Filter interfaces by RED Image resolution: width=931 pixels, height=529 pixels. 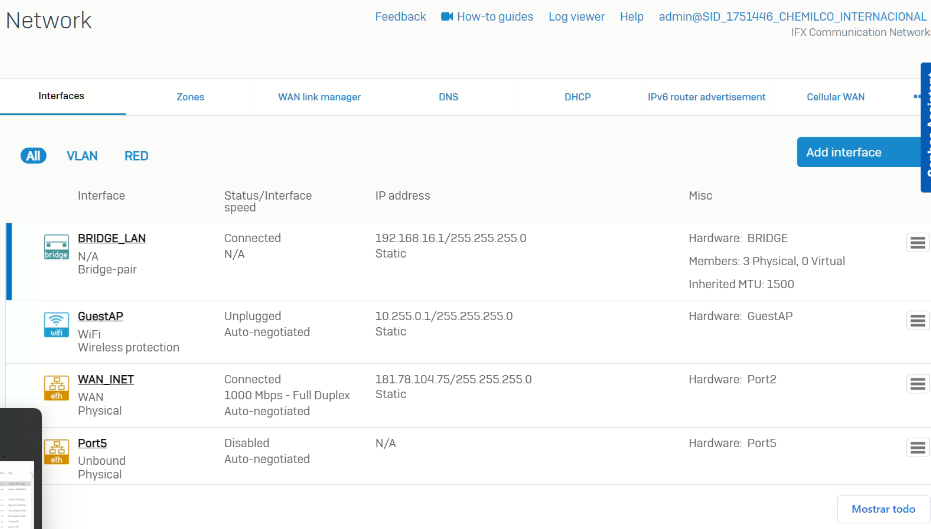coord(136,156)
